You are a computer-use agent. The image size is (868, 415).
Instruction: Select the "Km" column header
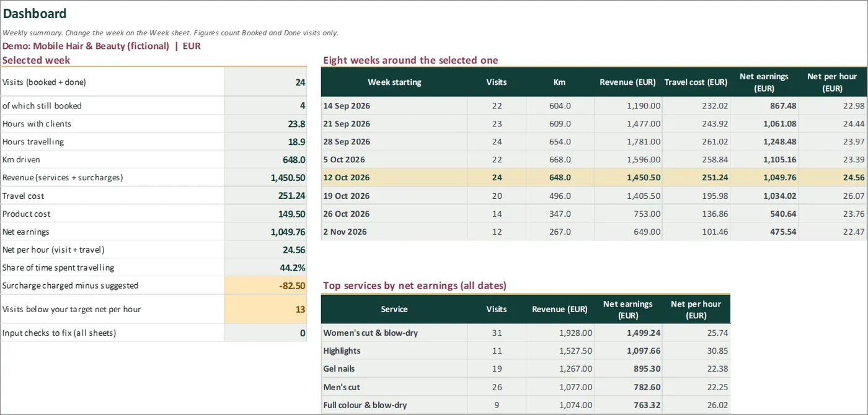click(560, 82)
